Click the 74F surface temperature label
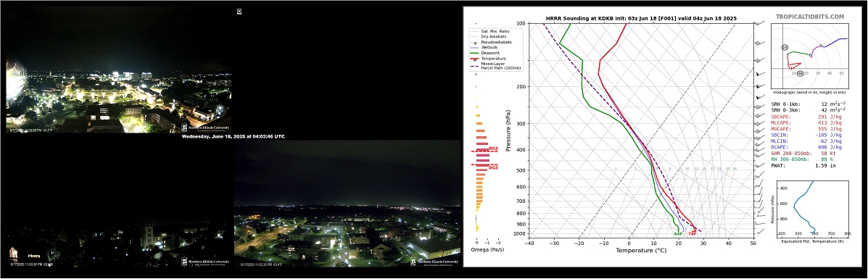The width and height of the screenshot is (868, 279). [x=692, y=234]
